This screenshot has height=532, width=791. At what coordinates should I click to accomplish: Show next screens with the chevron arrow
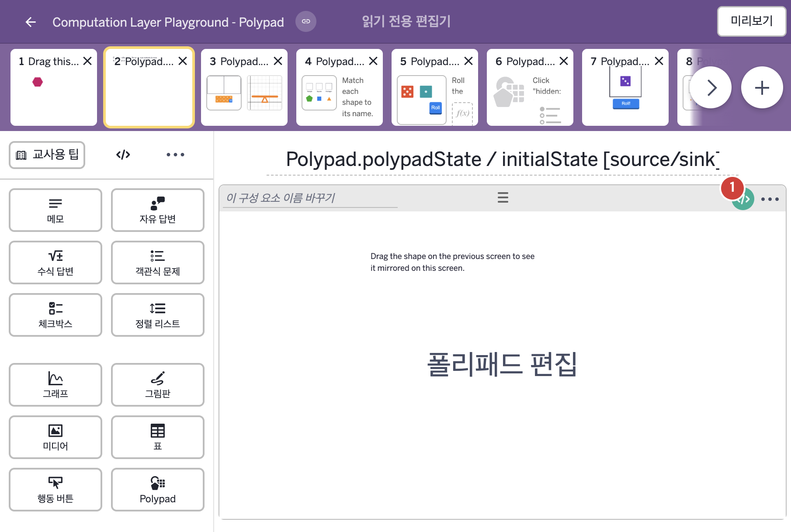711,87
